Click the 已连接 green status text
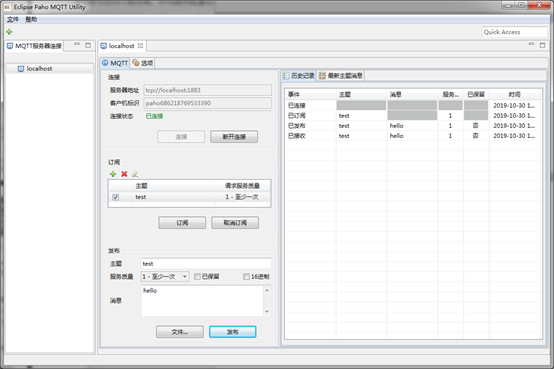 pyautogui.click(x=154, y=116)
